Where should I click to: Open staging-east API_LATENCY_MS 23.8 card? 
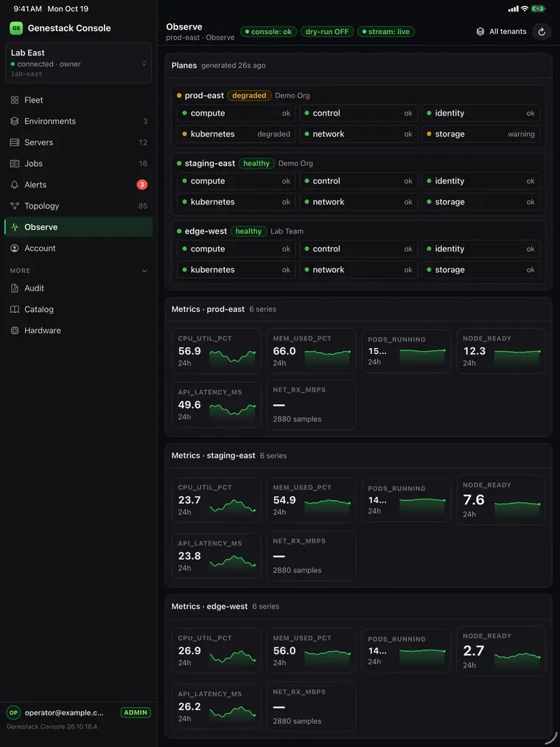tap(216, 556)
